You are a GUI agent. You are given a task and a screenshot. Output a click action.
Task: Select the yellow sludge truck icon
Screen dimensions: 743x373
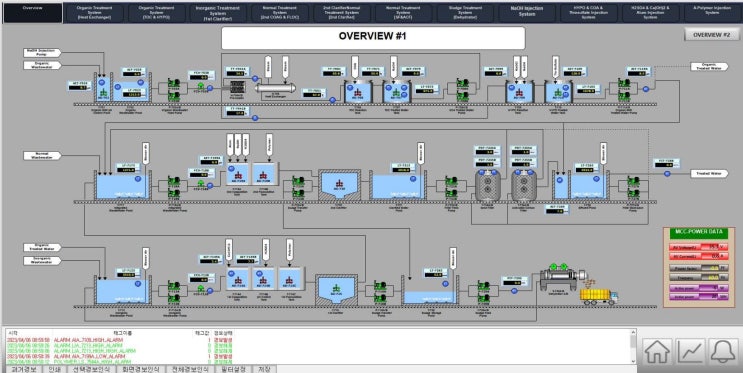599,296
